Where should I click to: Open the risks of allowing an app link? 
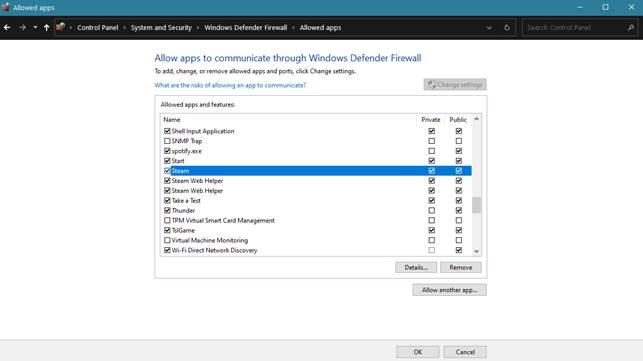coord(230,85)
